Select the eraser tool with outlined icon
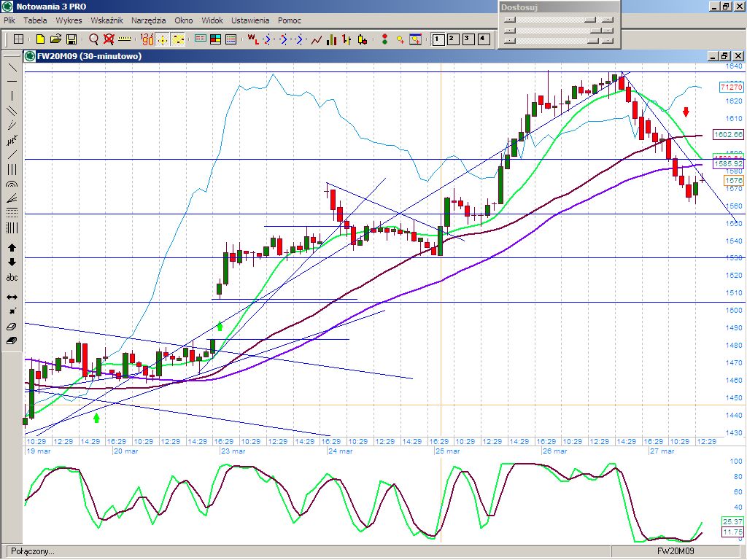The image size is (747, 560). click(x=12, y=327)
